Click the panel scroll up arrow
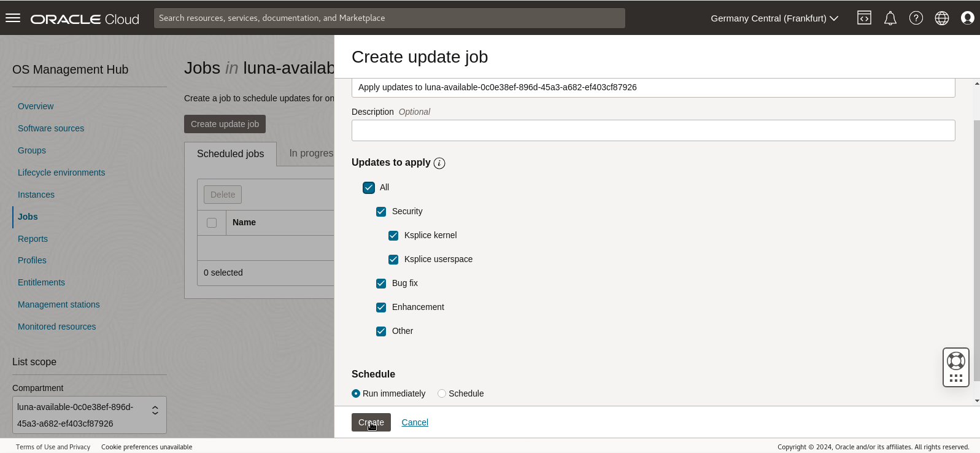The image size is (980, 453). (977, 83)
